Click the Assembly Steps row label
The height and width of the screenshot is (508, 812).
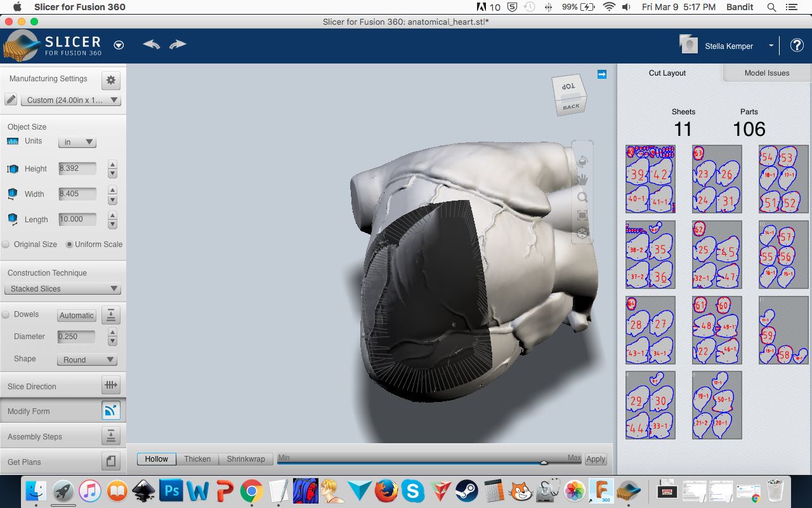point(35,437)
